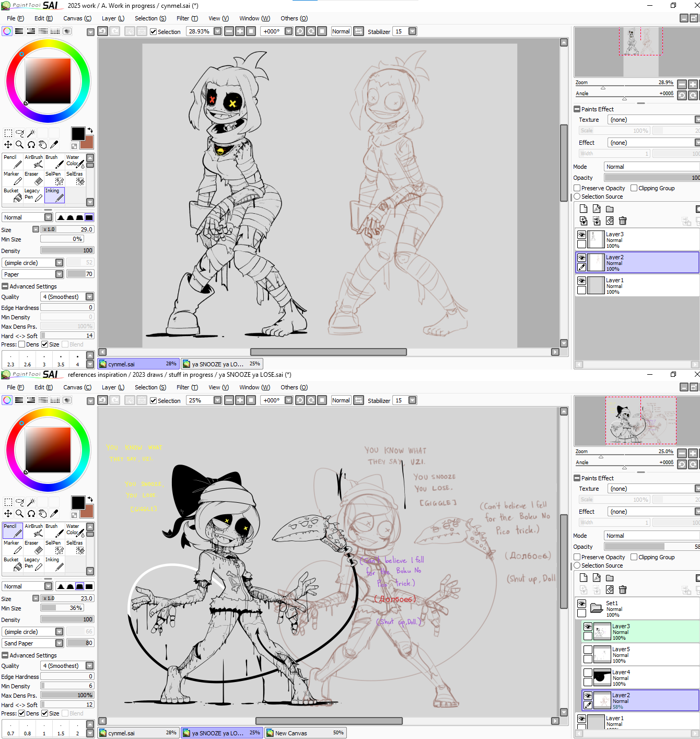Open the Layer menu in ya SNOOZE window
This screenshot has height=739, width=700.
tap(113, 387)
